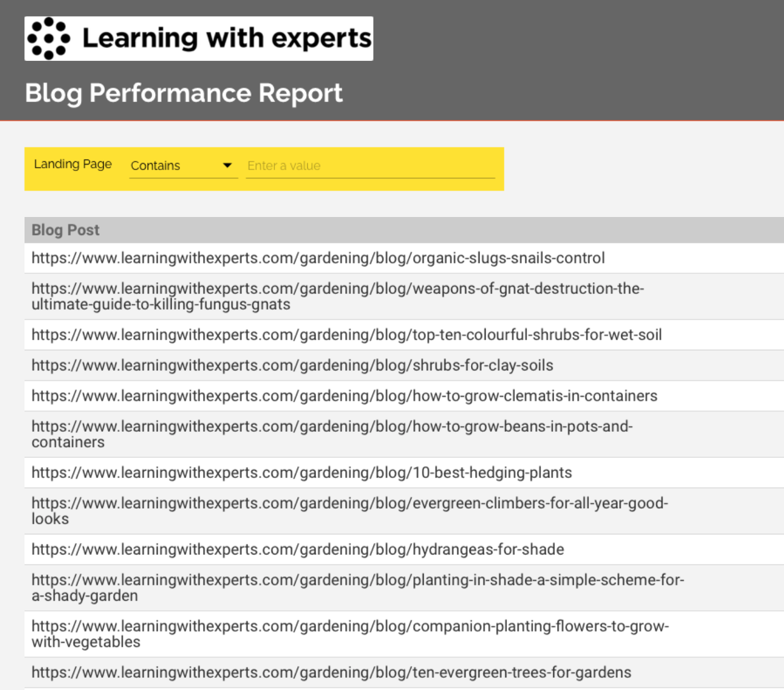The image size is (784, 690).
Task: Open the evergreen-climbers-for-all-year-good-looks link
Action: click(x=349, y=510)
